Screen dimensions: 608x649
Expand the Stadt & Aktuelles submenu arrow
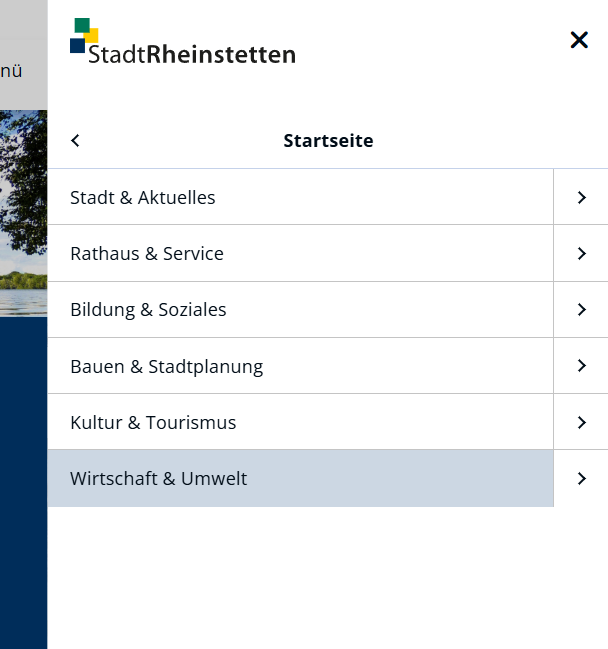click(x=581, y=197)
